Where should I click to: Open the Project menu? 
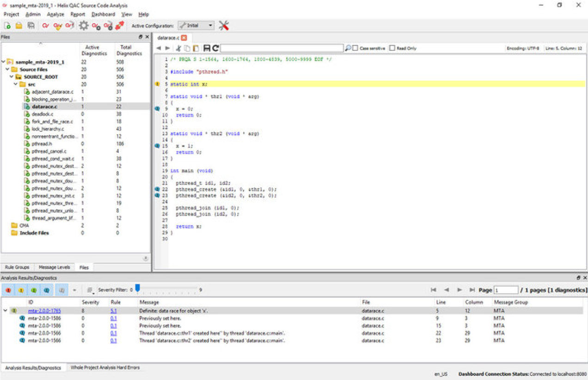11,14
